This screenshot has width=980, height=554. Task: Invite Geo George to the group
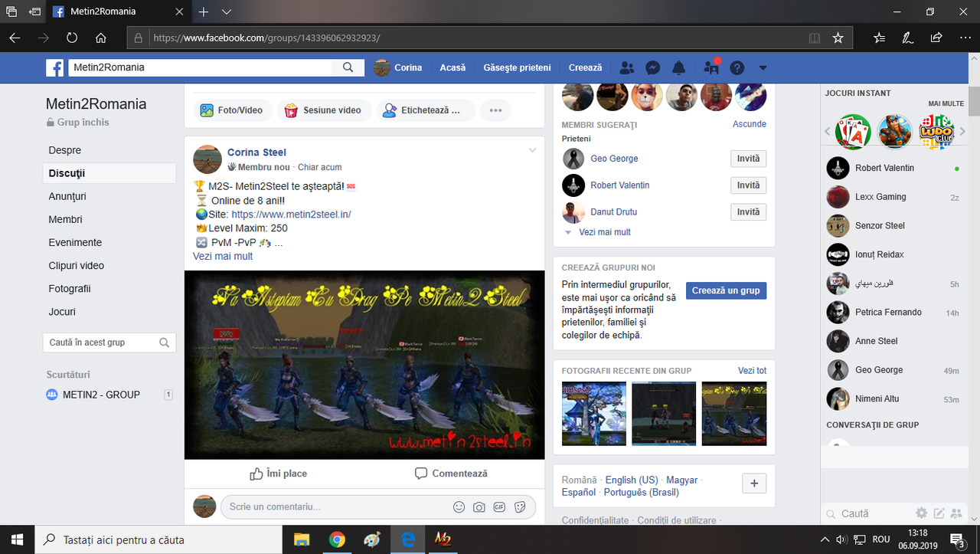click(748, 159)
